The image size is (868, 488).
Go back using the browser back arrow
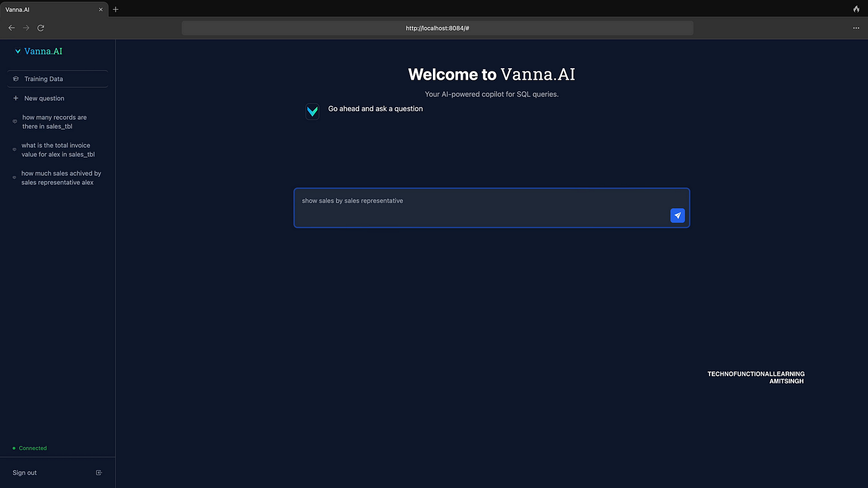coord(11,28)
